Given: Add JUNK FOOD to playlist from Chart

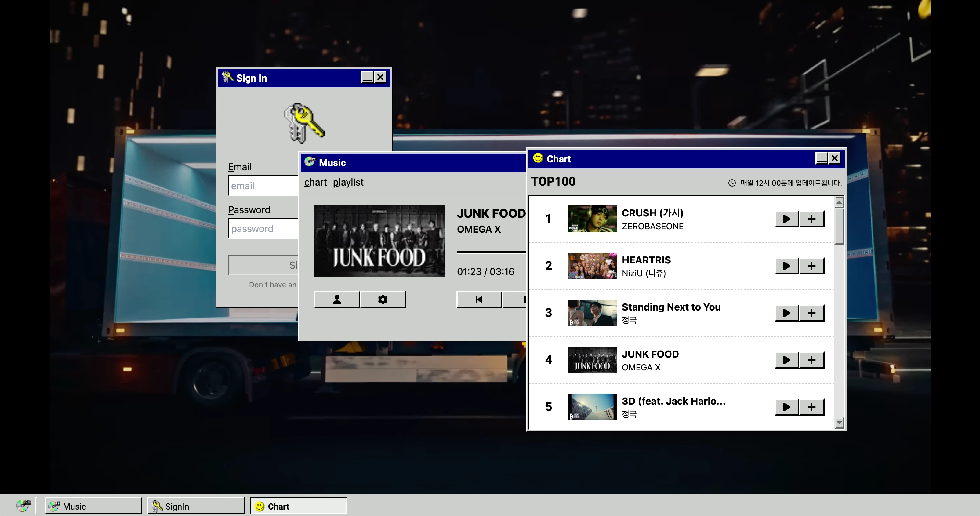Looking at the screenshot, I should [x=811, y=360].
